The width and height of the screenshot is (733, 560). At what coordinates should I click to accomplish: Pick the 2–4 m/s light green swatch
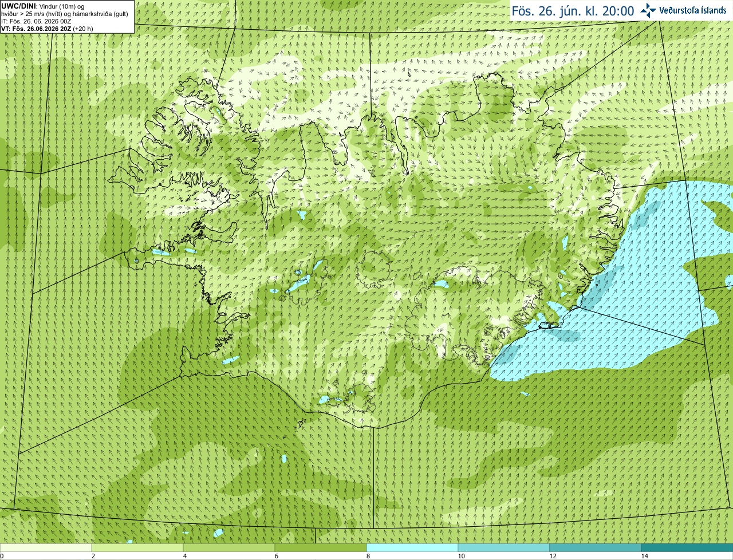click(137, 547)
